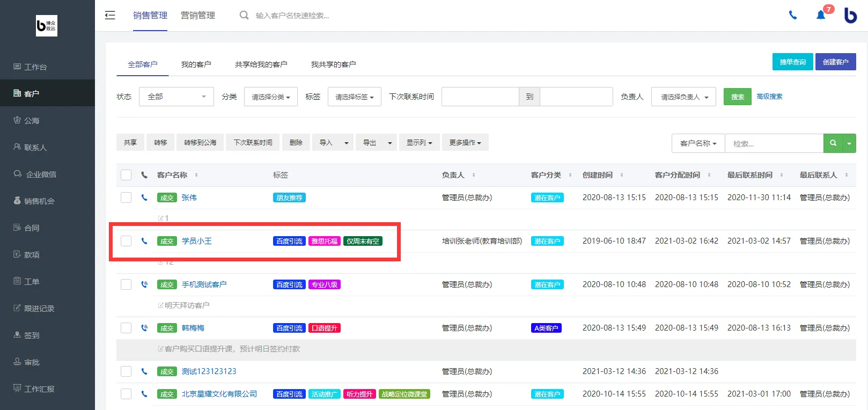Click the table 检索 text field

coord(774,143)
